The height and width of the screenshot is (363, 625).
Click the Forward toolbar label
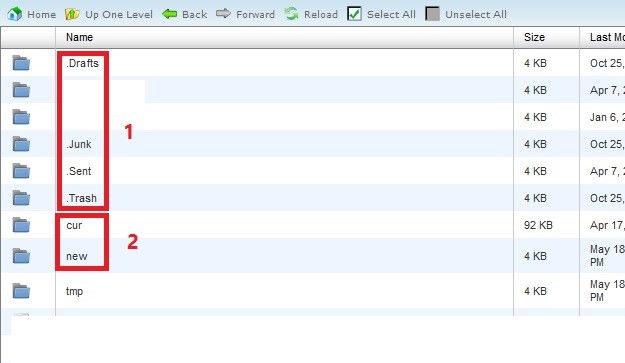coord(255,14)
